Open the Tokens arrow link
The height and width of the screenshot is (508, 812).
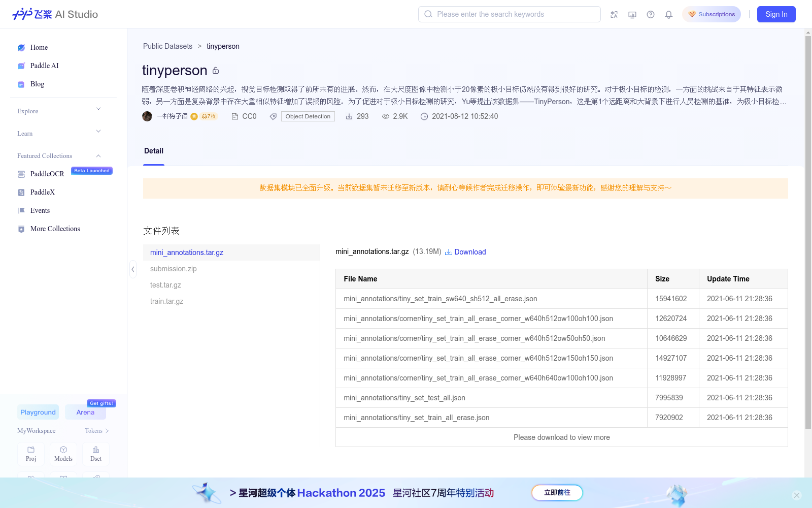[x=97, y=431]
